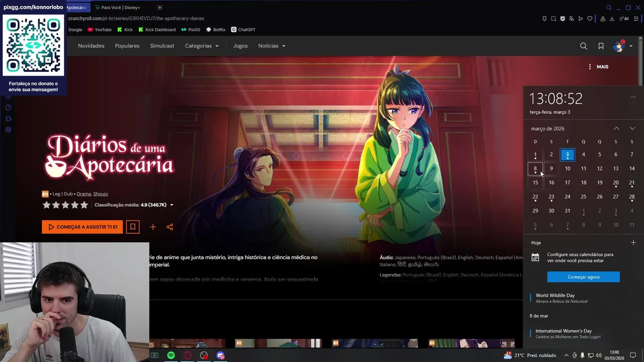The width and height of the screenshot is (644, 362).
Task: Click the plus add-to-list icon
Action: click(153, 227)
